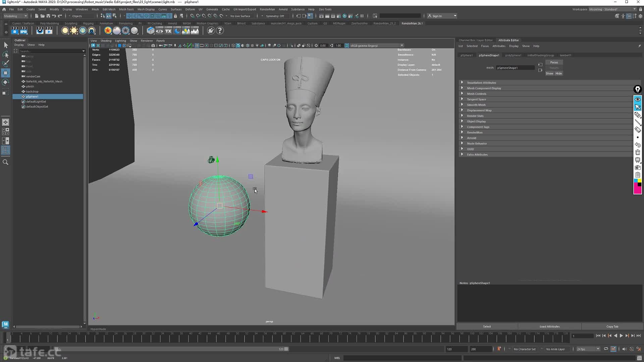The width and height of the screenshot is (644, 362).
Task: Switch to the Poly Modeling shelf tab
Action: [x=49, y=23]
